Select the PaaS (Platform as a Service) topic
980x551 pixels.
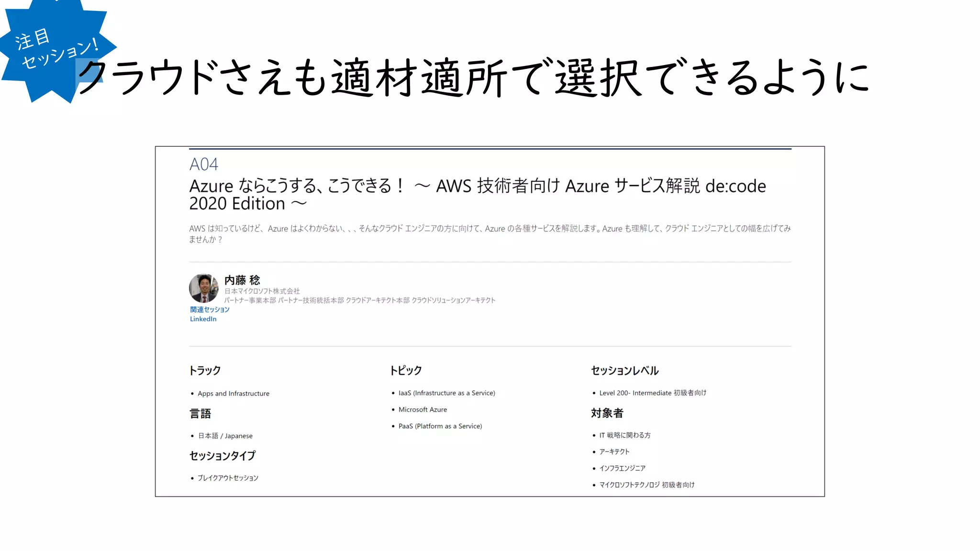440,426
